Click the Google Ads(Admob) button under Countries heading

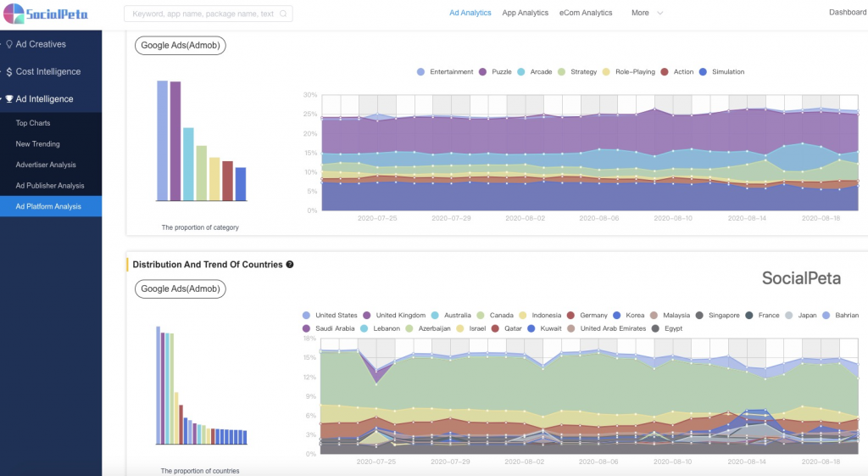pos(181,288)
